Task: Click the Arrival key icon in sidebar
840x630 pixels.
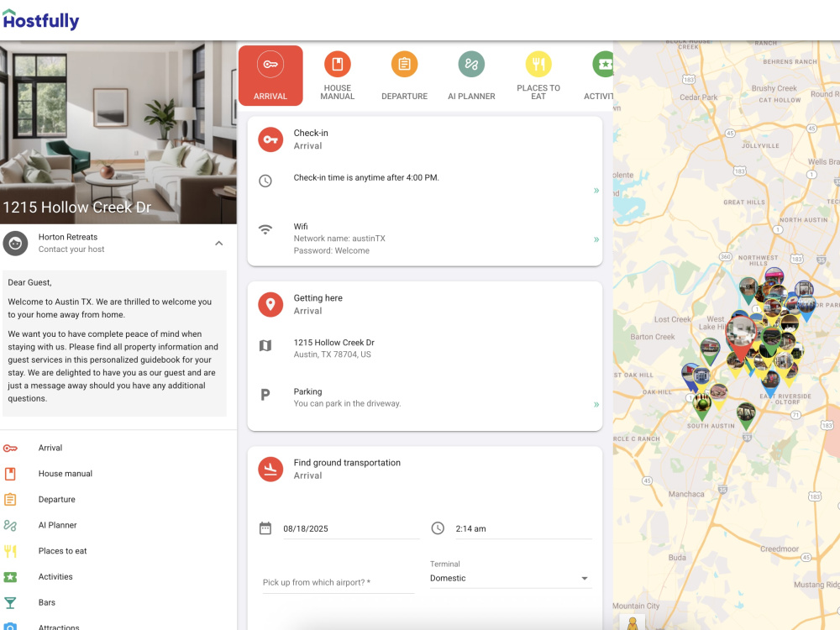Action: click(x=10, y=448)
